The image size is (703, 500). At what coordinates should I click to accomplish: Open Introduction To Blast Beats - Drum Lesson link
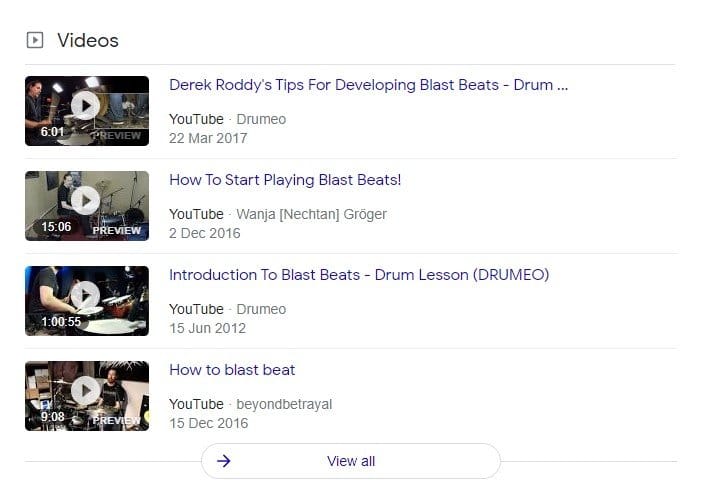coord(359,275)
